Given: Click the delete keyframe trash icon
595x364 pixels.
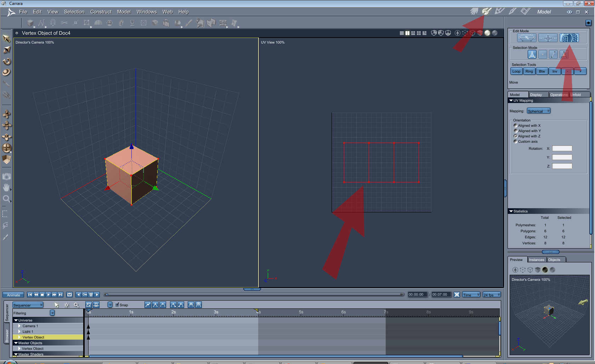Looking at the screenshot, I should point(91,295).
